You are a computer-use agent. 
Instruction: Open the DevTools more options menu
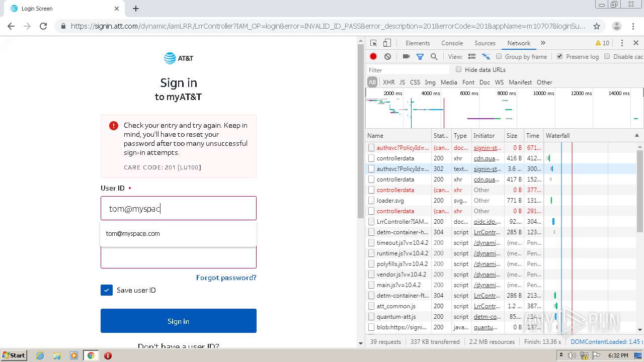pyautogui.click(x=622, y=43)
